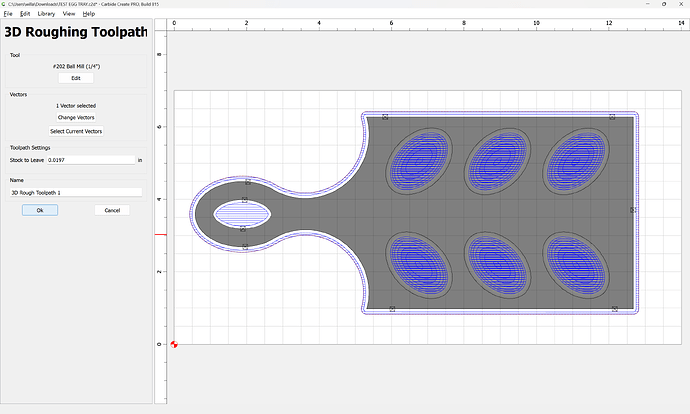Screen dimensions: 690x414
Task: Open the View menu
Action: tap(69, 14)
